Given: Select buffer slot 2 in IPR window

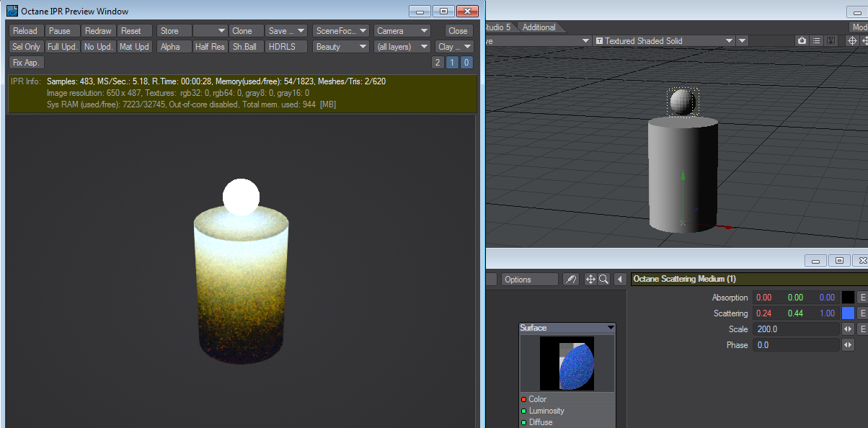Looking at the screenshot, I should [438, 63].
